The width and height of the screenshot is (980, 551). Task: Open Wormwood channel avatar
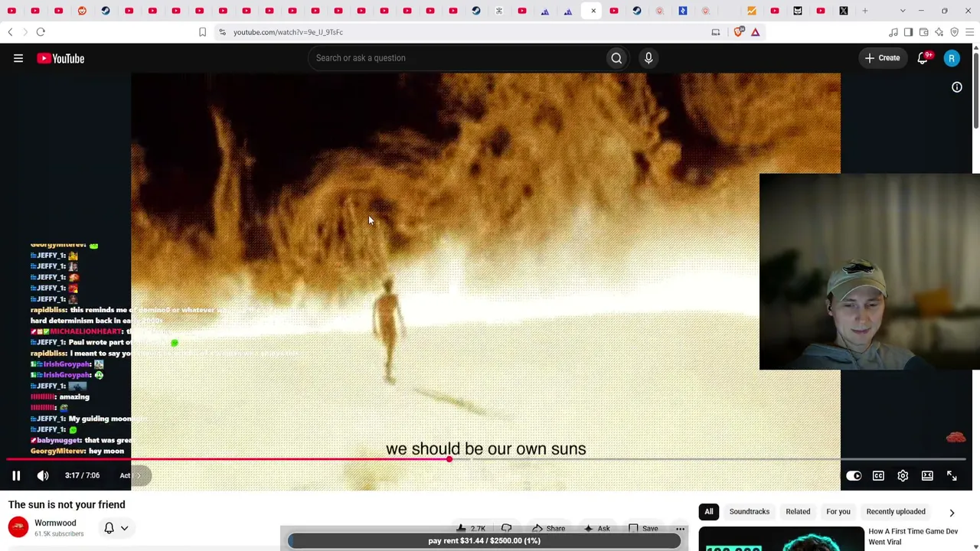[x=18, y=527]
